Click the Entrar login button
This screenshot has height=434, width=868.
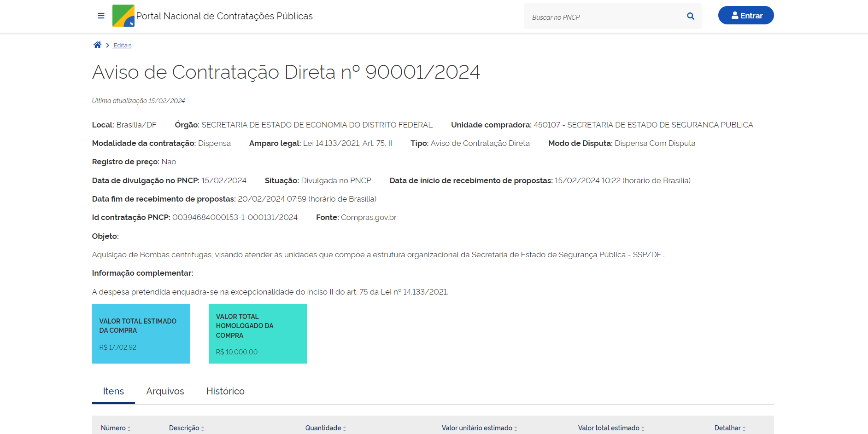point(745,16)
